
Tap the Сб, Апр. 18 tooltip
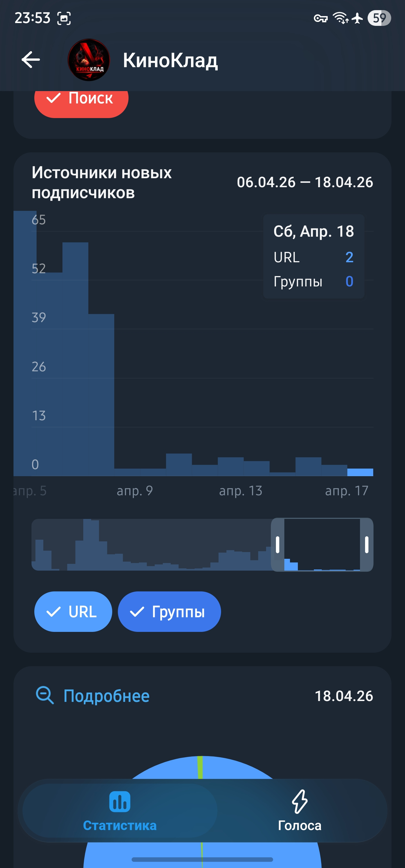[x=314, y=256]
